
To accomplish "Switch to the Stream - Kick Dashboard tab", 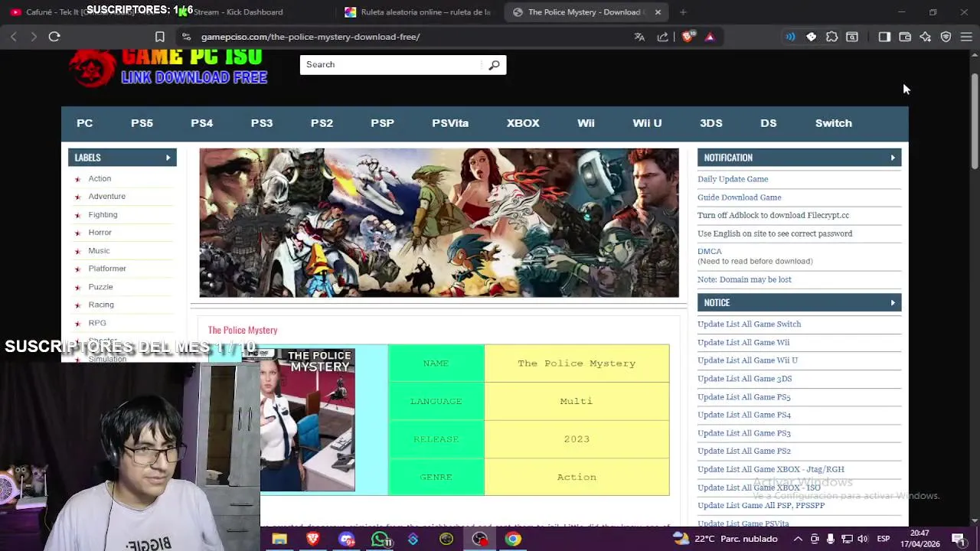I will pyautogui.click(x=237, y=12).
